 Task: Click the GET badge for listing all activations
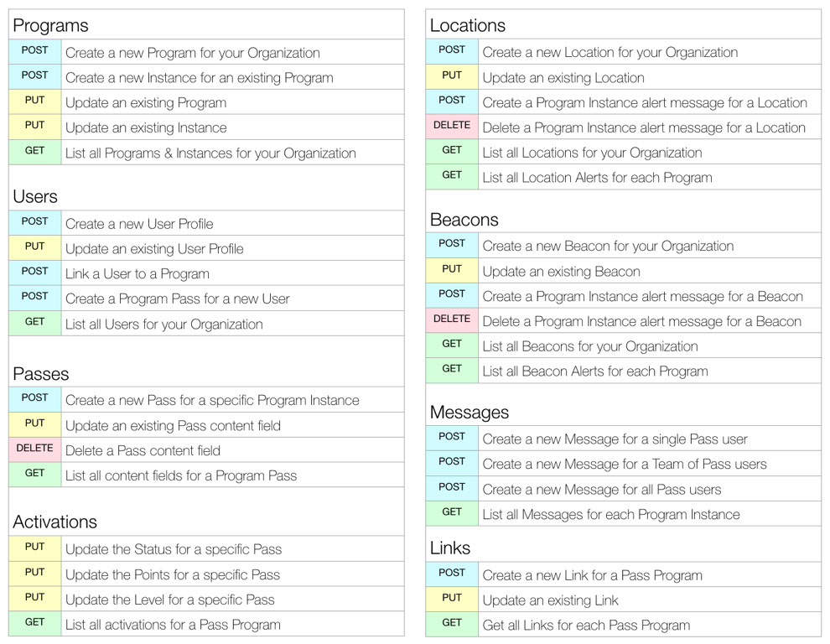coord(35,623)
